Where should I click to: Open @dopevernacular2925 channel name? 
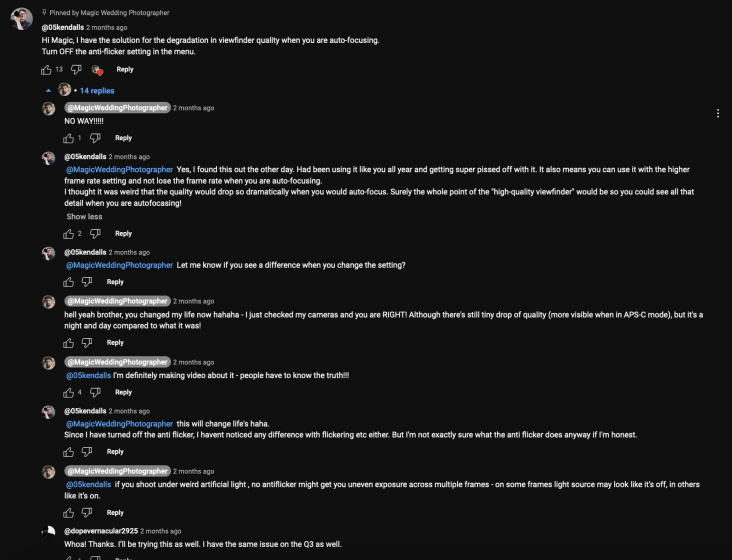click(101, 531)
